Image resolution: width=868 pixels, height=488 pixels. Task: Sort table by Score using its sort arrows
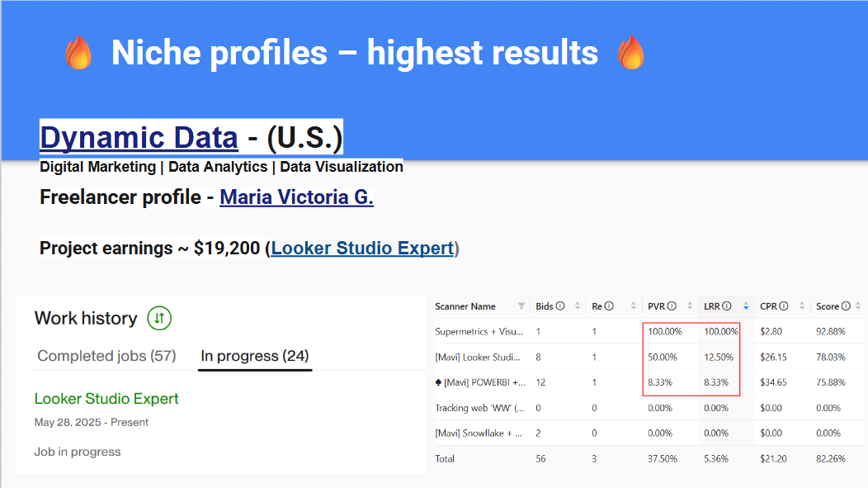point(858,306)
